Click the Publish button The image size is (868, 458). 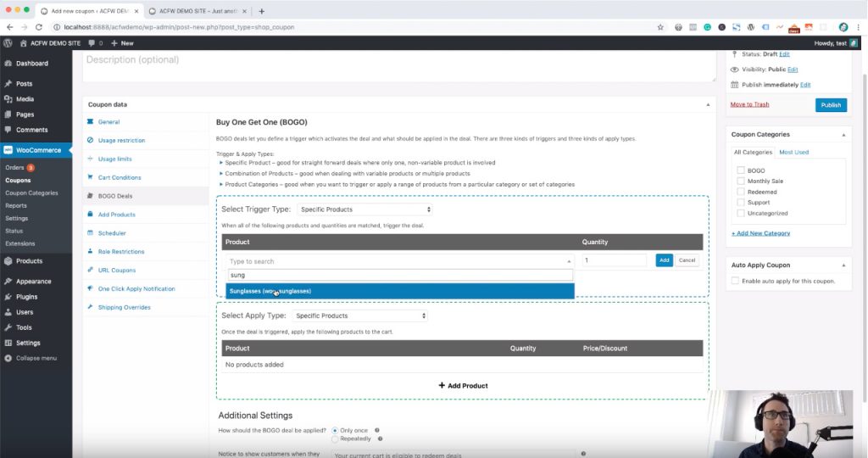[831, 104]
